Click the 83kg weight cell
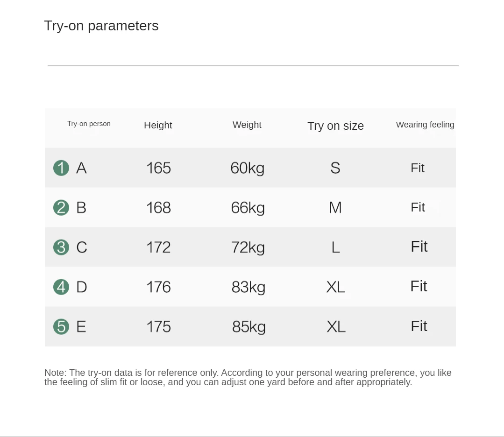This screenshot has width=504, height=437. pyautogui.click(x=248, y=287)
